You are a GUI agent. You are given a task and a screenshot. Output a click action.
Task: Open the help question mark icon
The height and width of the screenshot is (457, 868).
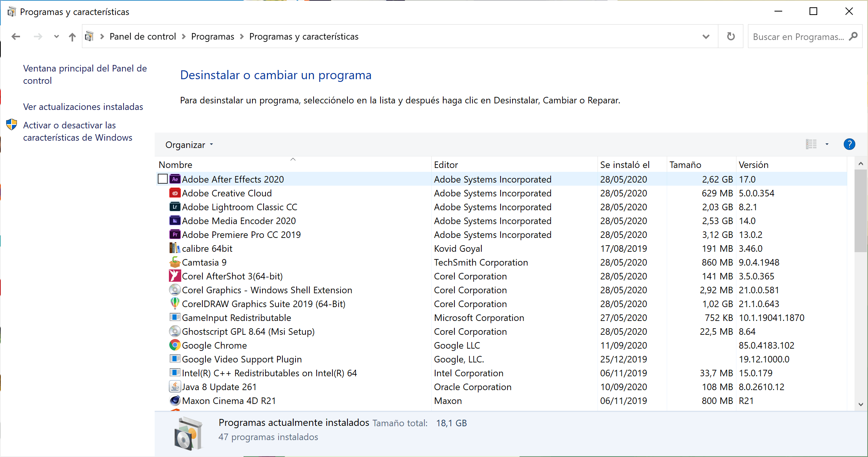click(849, 145)
